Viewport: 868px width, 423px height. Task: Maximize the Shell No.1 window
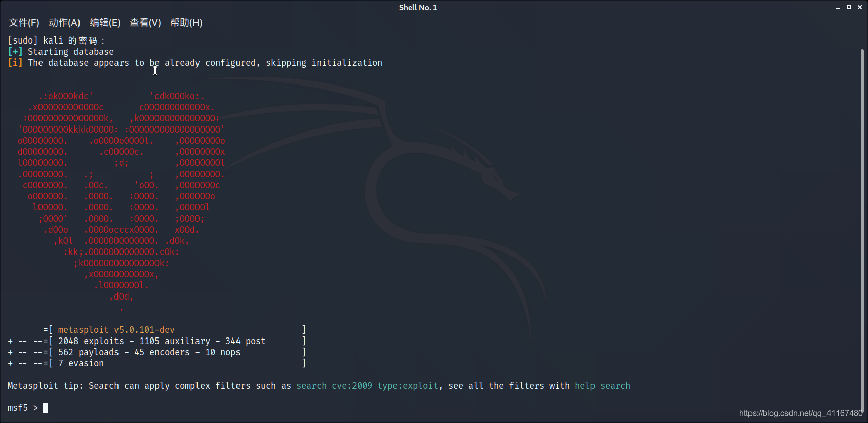pyautogui.click(x=849, y=7)
